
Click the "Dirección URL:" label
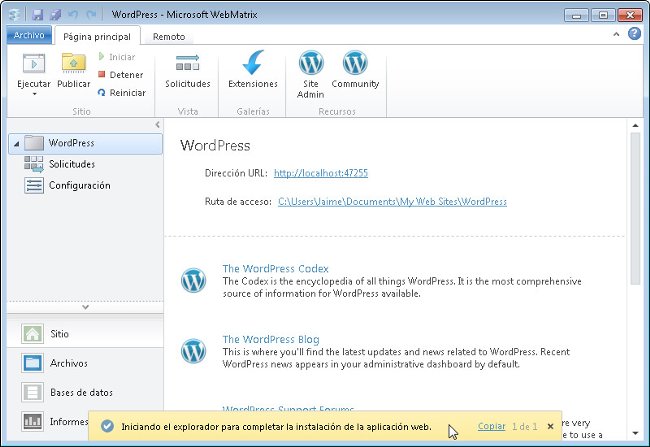(x=236, y=173)
